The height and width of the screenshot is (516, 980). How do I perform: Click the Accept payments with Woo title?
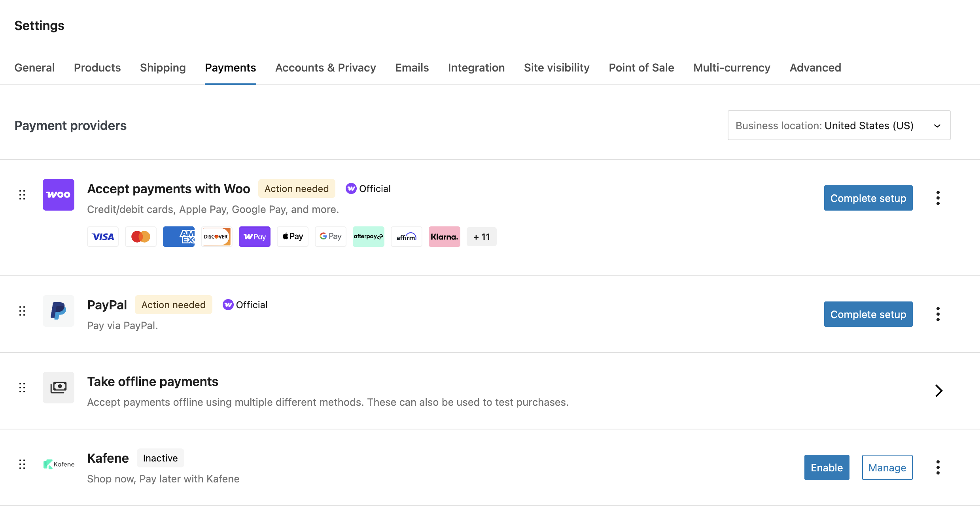pos(169,188)
